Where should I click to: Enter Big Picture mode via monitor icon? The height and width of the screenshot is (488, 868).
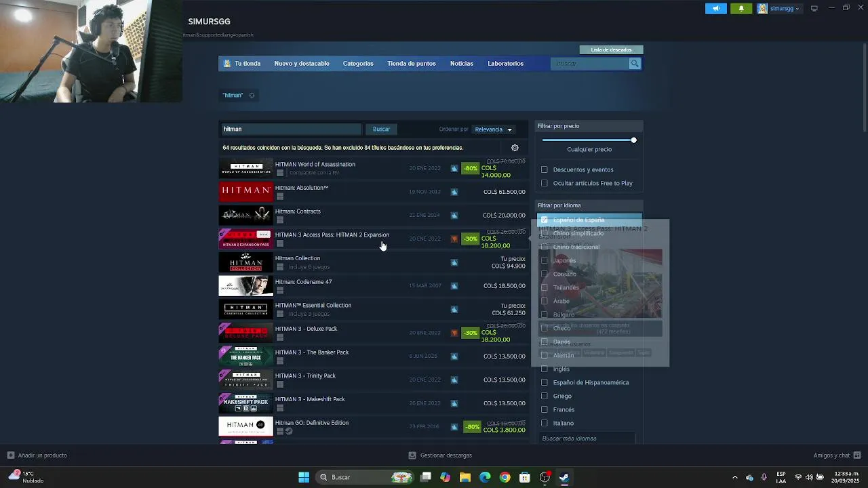pos(814,8)
